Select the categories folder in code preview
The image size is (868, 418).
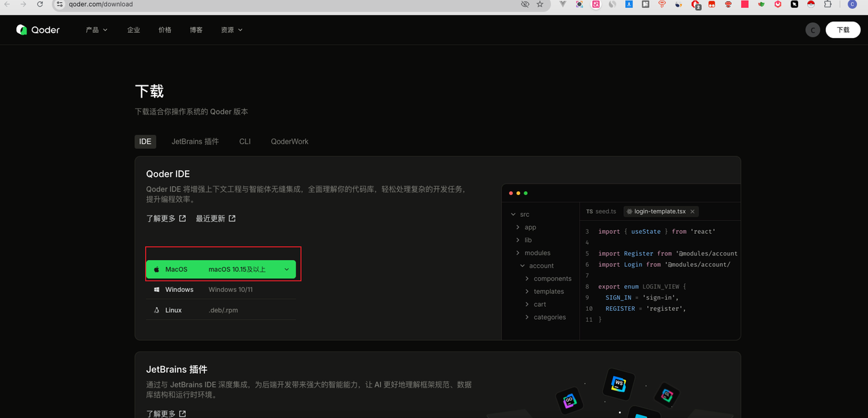click(546, 317)
